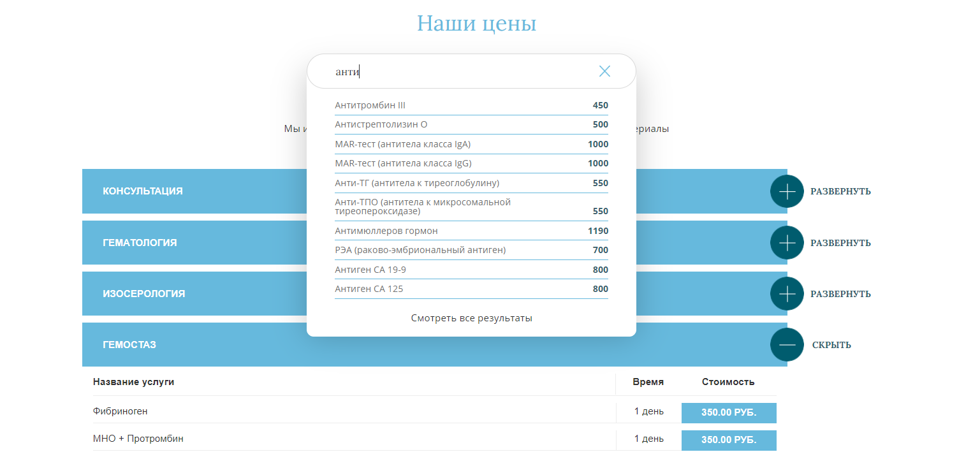Screen dimensions: 980x452
Task: Select Антистрептолизин О search result
Action: click(x=381, y=124)
